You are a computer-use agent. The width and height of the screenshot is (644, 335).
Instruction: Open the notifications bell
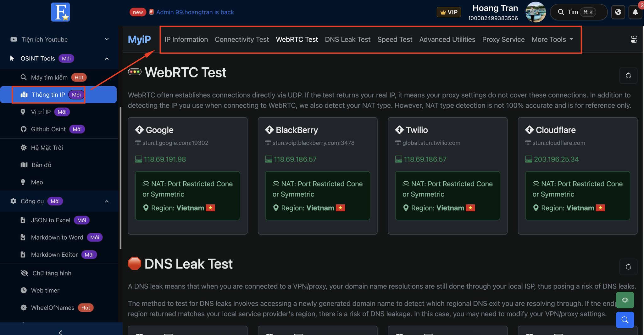635,12
